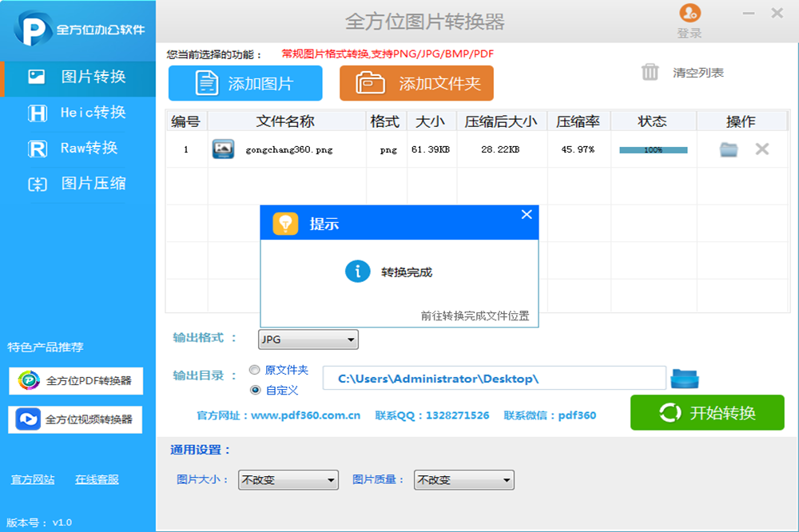799x532 pixels.
Task: Open the Raw转换 feature
Action: (78, 148)
